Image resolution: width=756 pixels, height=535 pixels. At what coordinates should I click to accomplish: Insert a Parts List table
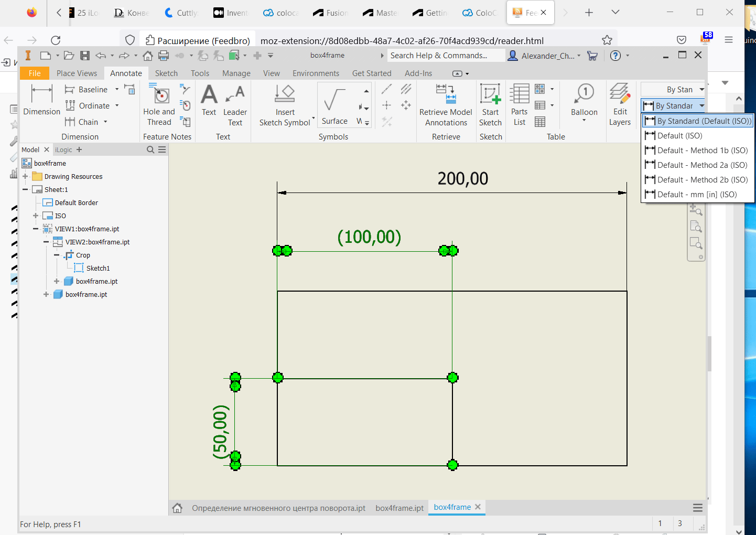pos(519,105)
